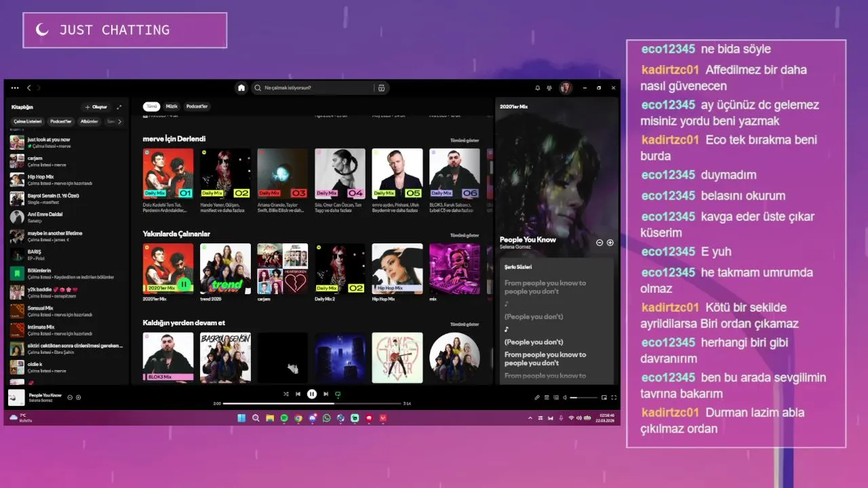
Task: Open 'just look at you now' in library
Action: pyautogui.click(x=67, y=142)
